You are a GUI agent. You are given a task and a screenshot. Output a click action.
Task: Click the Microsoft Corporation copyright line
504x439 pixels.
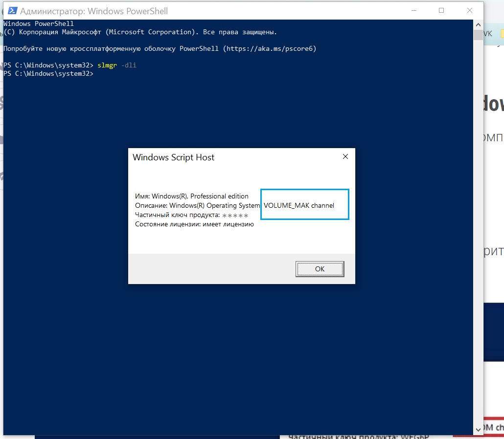(140, 32)
